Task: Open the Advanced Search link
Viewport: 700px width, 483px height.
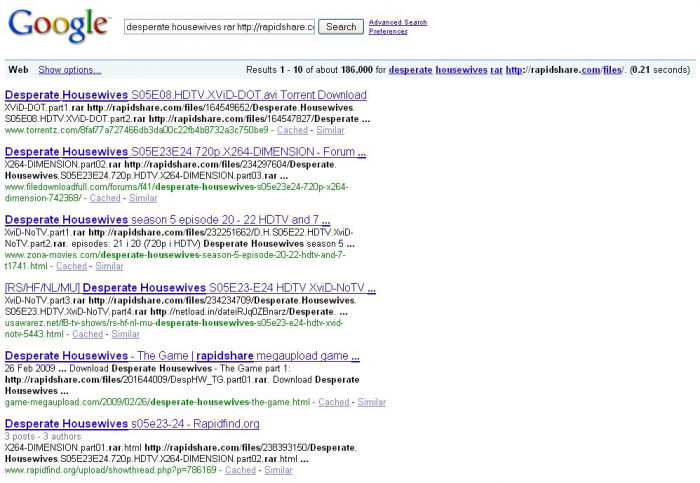Action: 397,22
